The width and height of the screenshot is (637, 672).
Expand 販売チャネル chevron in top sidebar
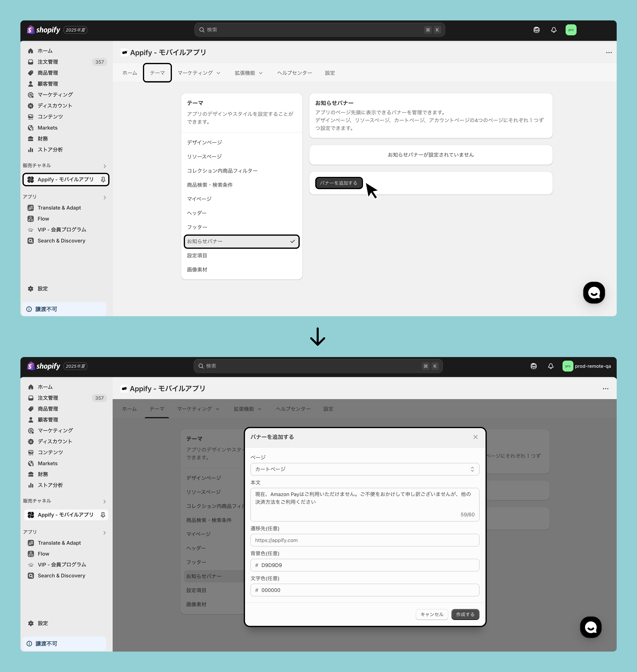pos(105,166)
